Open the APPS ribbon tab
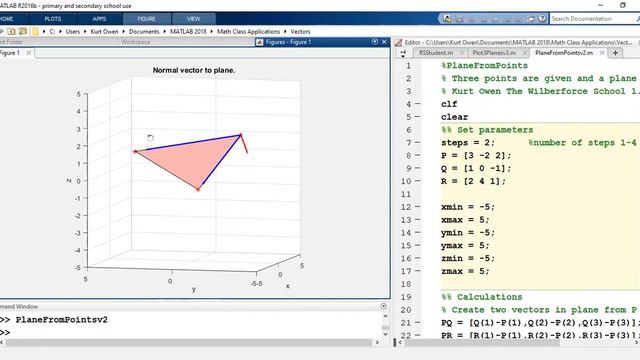 point(99,19)
